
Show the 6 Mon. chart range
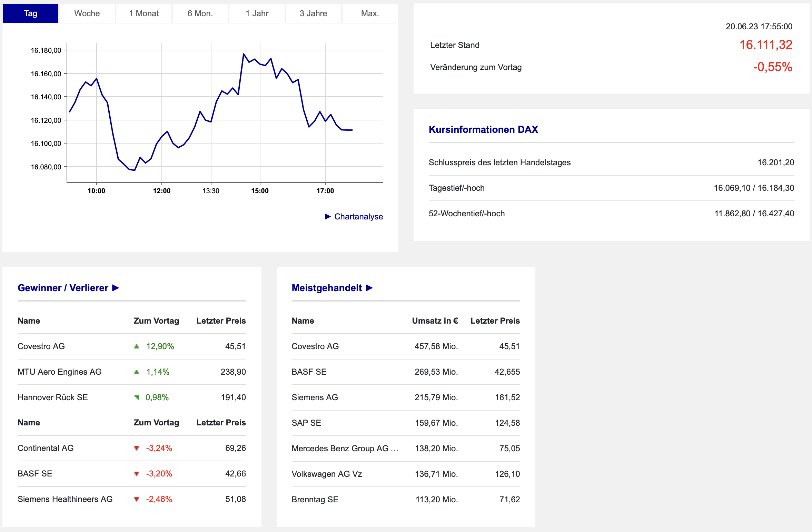[200, 13]
